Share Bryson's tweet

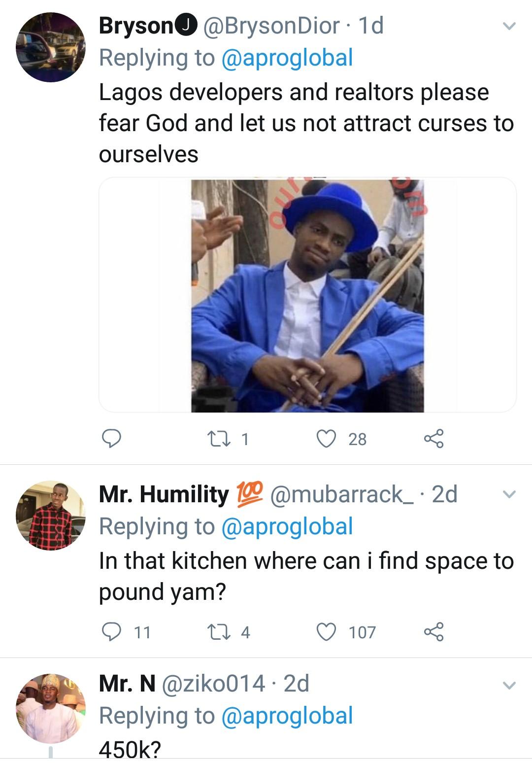pyautogui.click(x=433, y=438)
